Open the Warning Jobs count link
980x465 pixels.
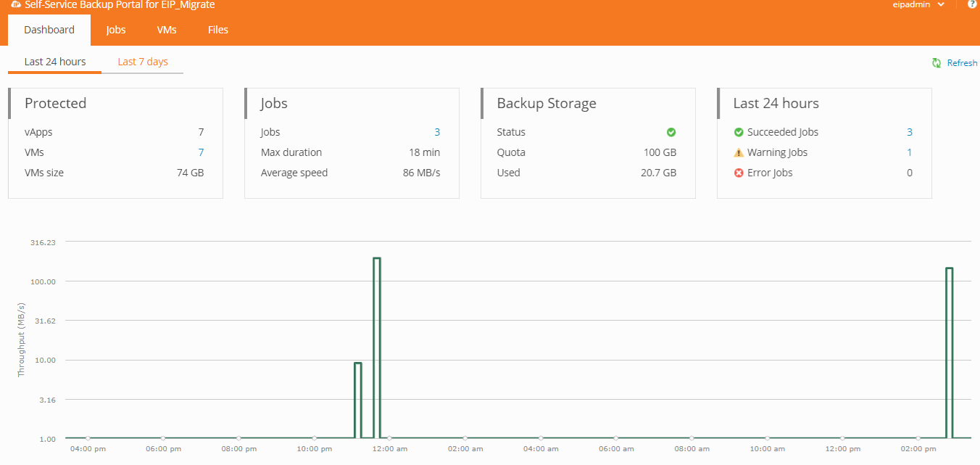(x=910, y=152)
